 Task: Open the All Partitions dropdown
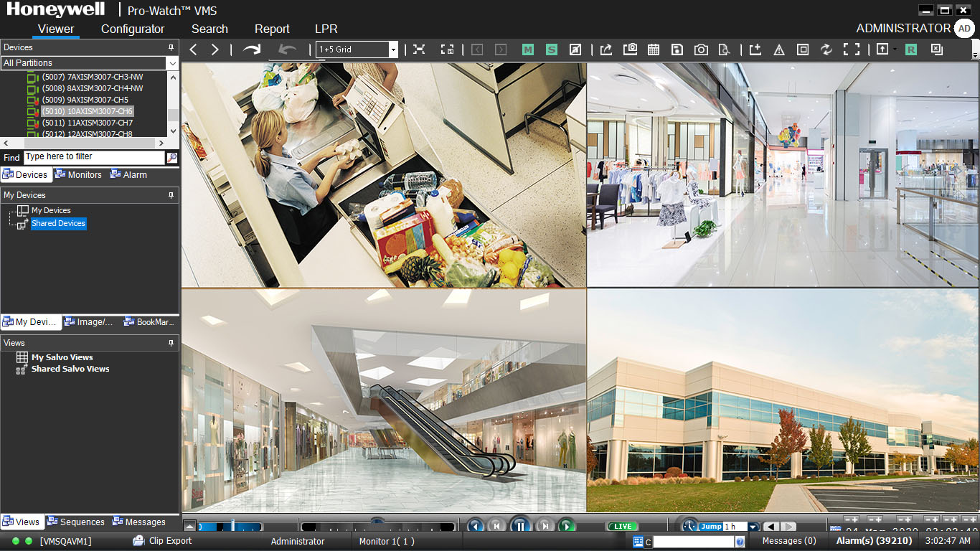click(172, 63)
